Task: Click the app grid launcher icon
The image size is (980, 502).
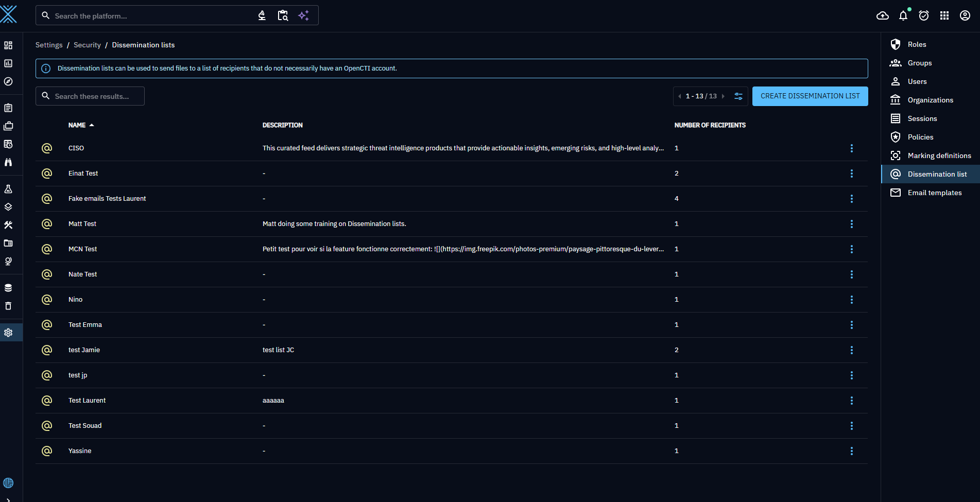Action: (944, 15)
